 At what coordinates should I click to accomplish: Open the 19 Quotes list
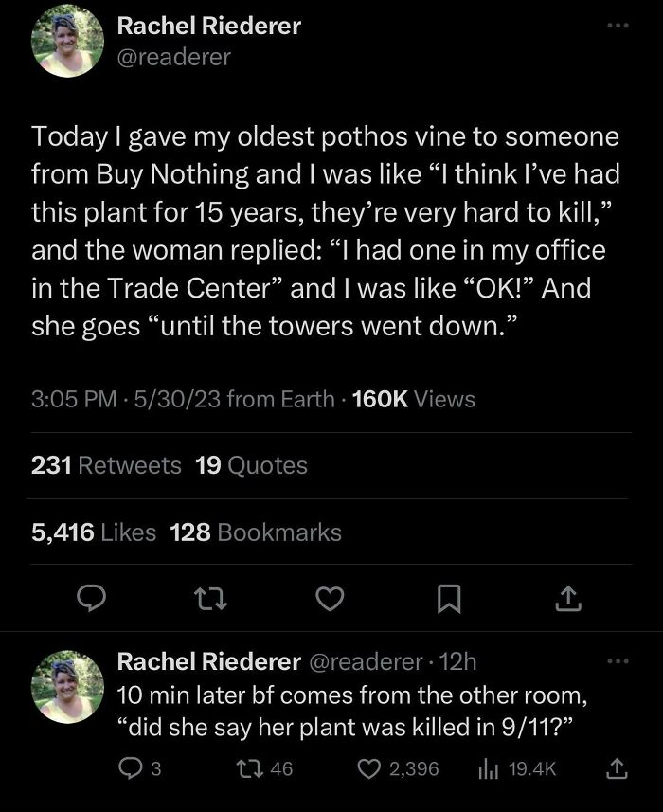[251, 465]
